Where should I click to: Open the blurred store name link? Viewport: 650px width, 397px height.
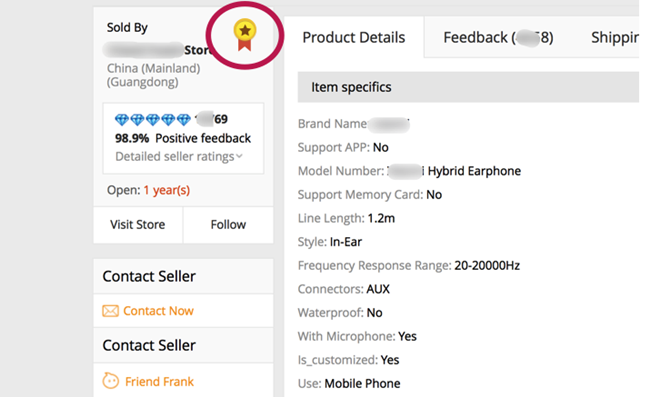click(158, 50)
